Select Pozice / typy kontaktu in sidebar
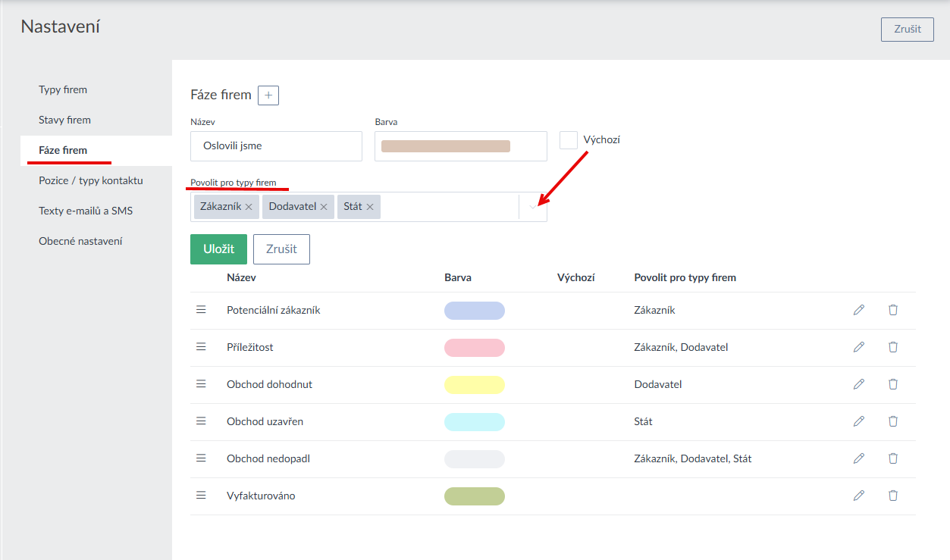 (91, 180)
